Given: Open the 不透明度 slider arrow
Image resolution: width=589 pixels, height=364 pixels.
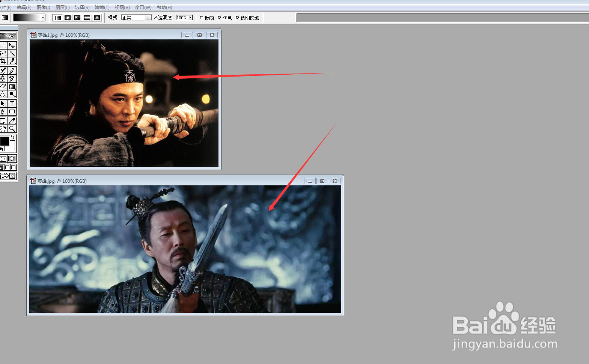Looking at the screenshot, I should (190, 18).
